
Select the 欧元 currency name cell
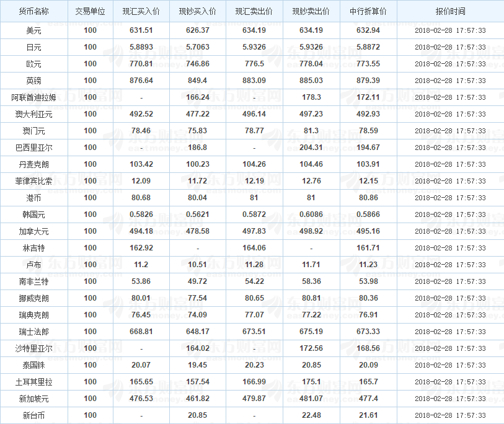point(33,64)
